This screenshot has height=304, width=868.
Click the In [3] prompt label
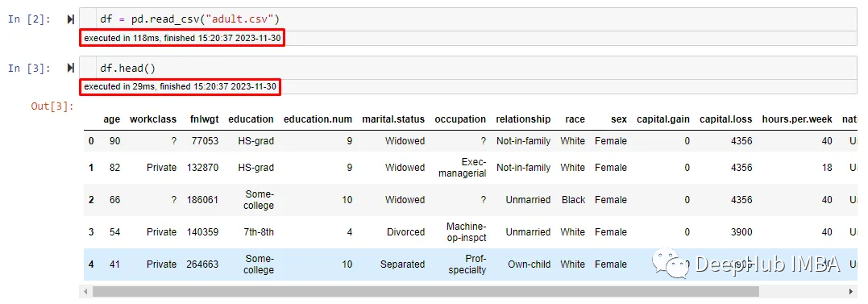(x=29, y=68)
